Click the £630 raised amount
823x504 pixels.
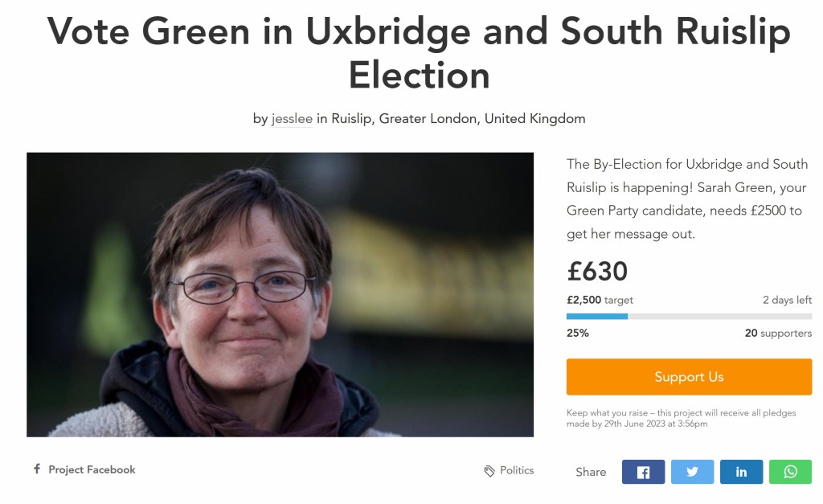point(597,271)
